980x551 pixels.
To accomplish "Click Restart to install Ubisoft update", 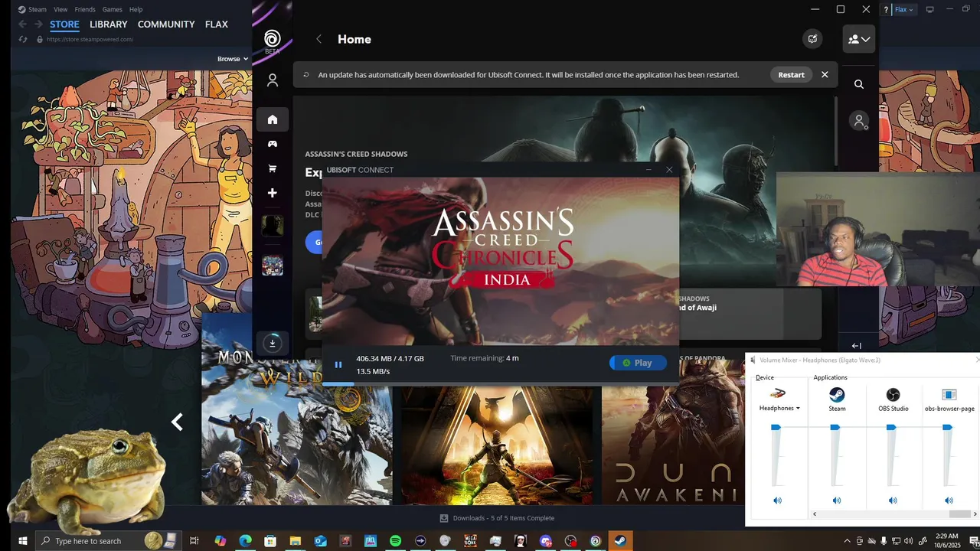I will click(791, 75).
